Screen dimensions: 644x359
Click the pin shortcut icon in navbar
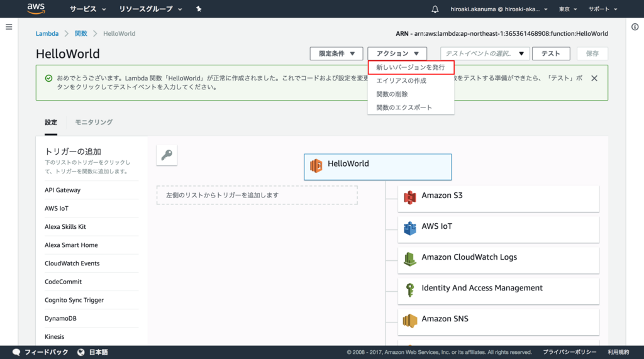click(199, 9)
